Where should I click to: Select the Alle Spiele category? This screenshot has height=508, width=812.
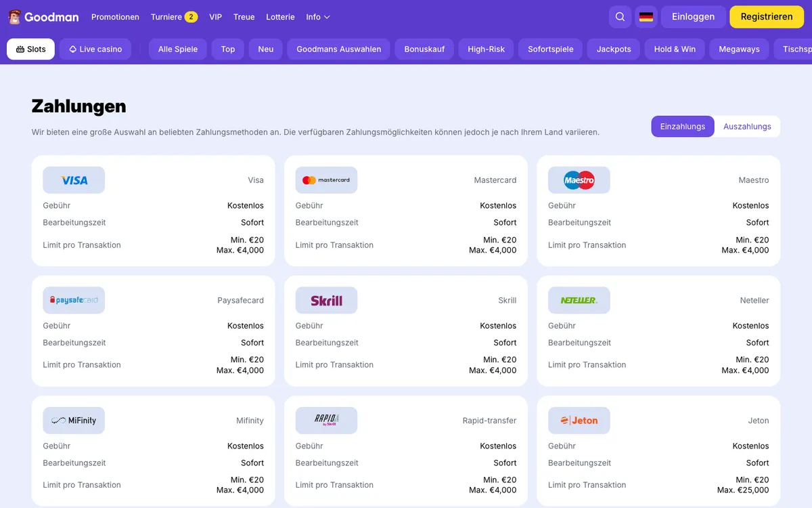tap(178, 49)
